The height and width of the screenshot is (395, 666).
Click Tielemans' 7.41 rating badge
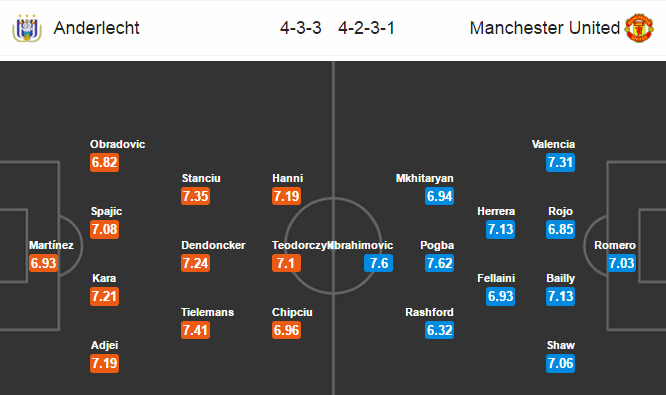[195, 330]
